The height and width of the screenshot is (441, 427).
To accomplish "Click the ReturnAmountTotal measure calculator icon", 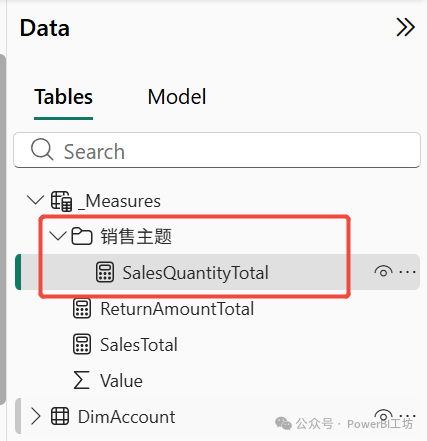I will click(x=82, y=308).
